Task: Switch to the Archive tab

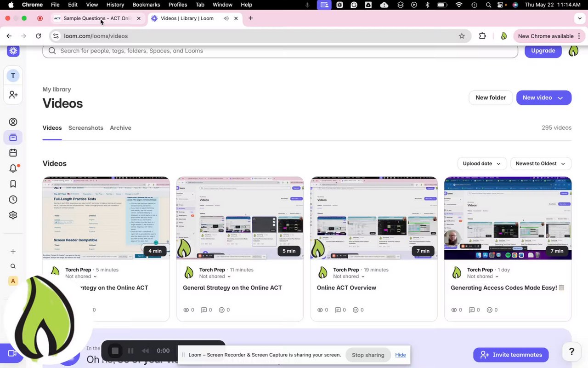Action: tap(120, 128)
